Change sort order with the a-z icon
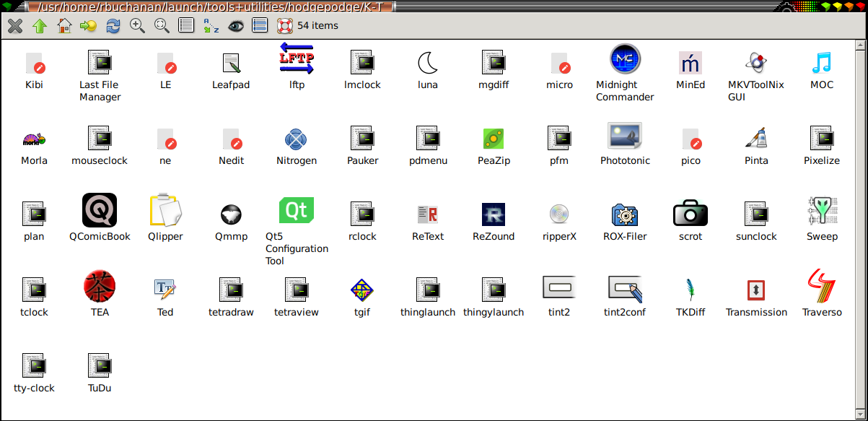This screenshot has height=421, width=868. (x=211, y=26)
